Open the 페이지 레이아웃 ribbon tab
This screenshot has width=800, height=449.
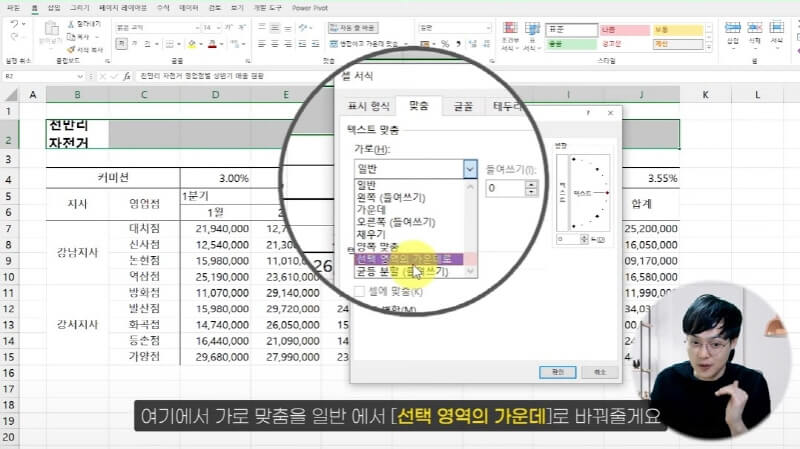(122, 8)
